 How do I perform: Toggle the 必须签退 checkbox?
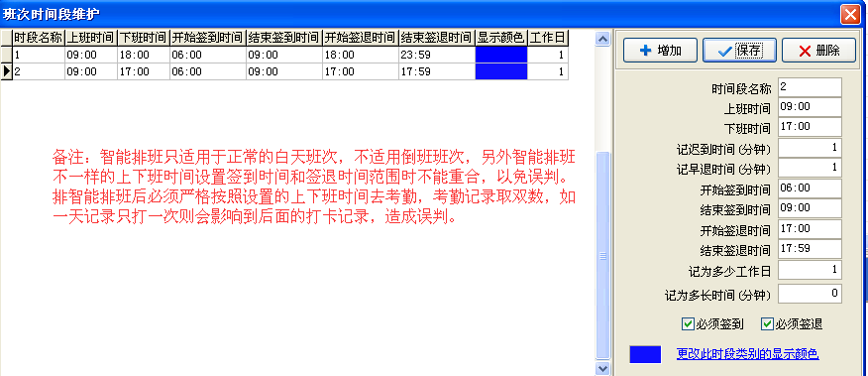point(792,324)
